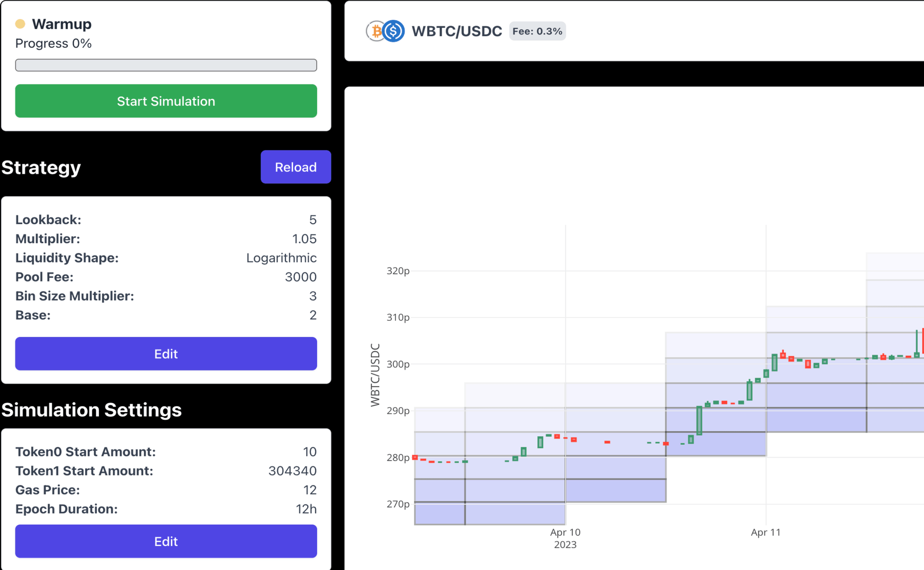The height and width of the screenshot is (570, 924).
Task: Click the Start Simulation button
Action: click(x=166, y=101)
